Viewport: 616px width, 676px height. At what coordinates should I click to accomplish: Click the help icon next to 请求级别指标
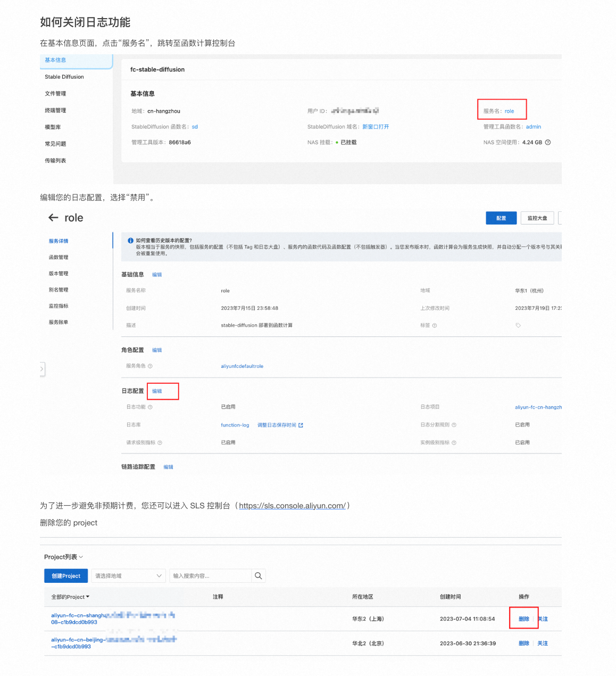(x=160, y=443)
